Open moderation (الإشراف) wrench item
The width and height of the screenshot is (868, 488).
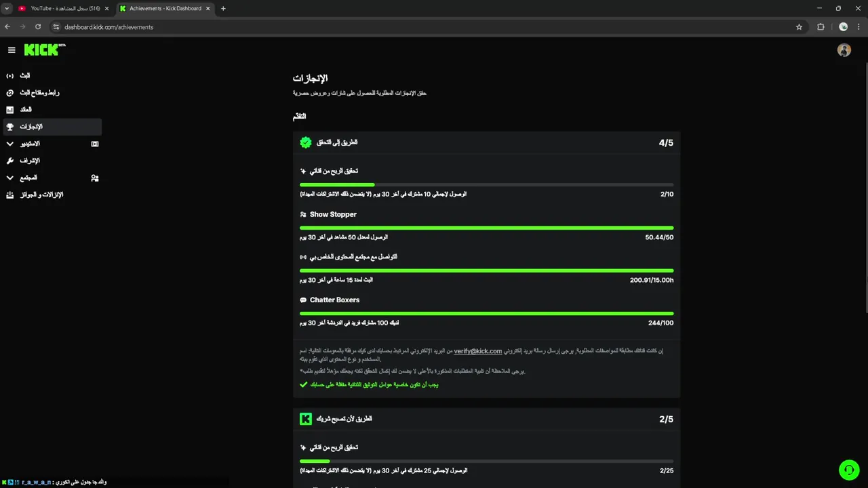29,161
